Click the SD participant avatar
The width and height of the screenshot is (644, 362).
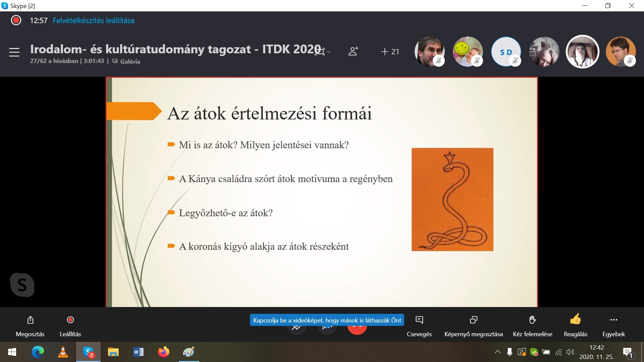pyautogui.click(x=506, y=52)
